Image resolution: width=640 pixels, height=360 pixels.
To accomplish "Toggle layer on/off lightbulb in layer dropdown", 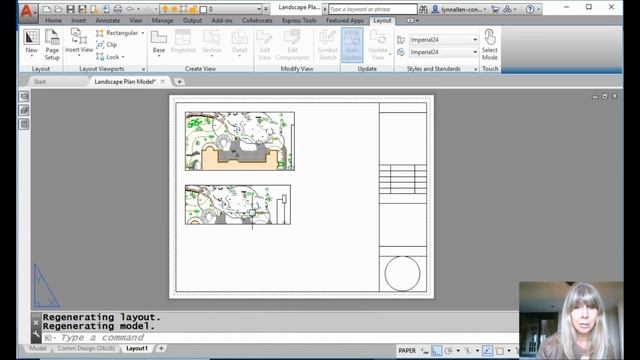I will 165,9.
